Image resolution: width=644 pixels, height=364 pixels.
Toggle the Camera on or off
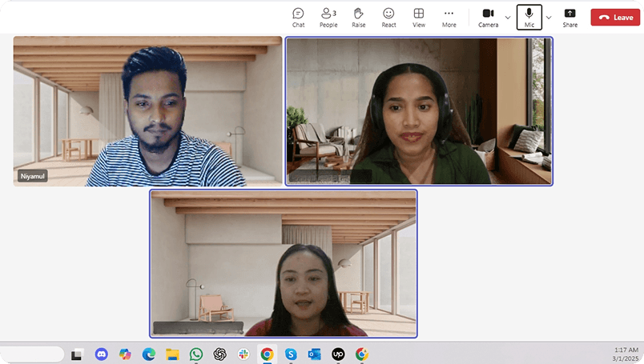click(488, 17)
